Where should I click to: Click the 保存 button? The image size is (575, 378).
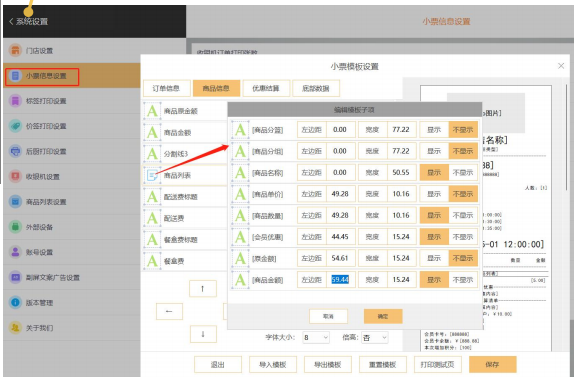pyautogui.click(x=492, y=364)
